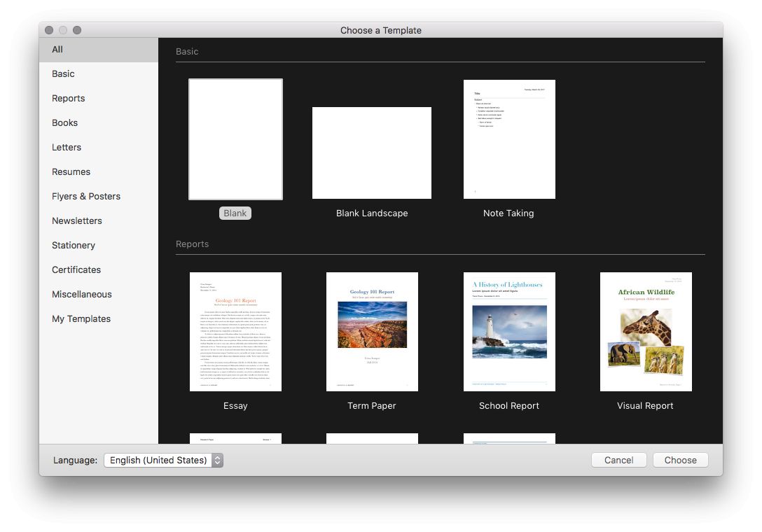The height and width of the screenshot is (532, 762).
Task: Show All templates in the sidebar
Action: (57, 50)
